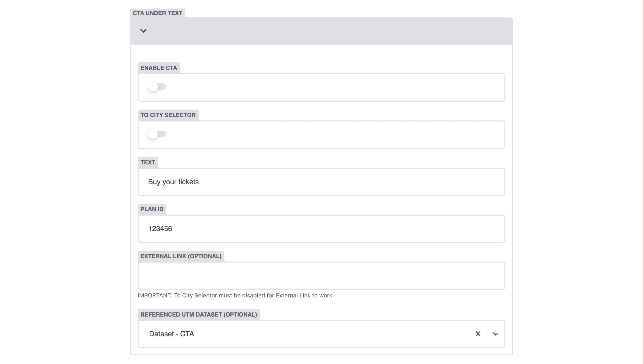This screenshot has width=643, height=364.
Task: Click the TEXT field label
Action: [148, 162]
